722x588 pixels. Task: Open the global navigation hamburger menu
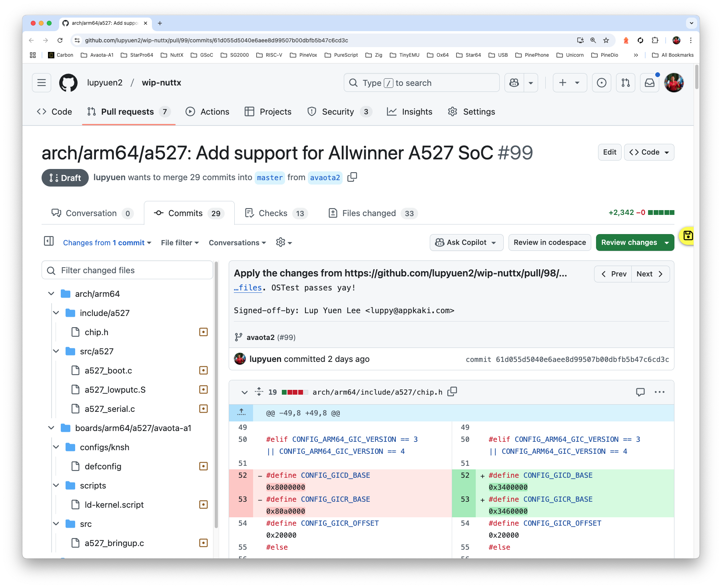click(41, 83)
